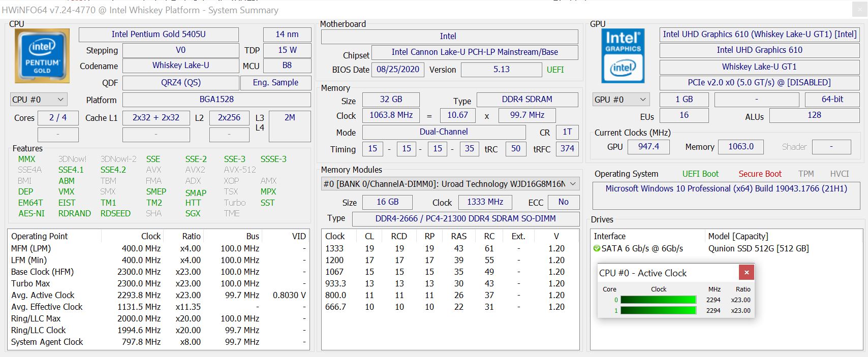Click the BIOS version 5.13 field
The image size is (868, 357).
coord(501,70)
